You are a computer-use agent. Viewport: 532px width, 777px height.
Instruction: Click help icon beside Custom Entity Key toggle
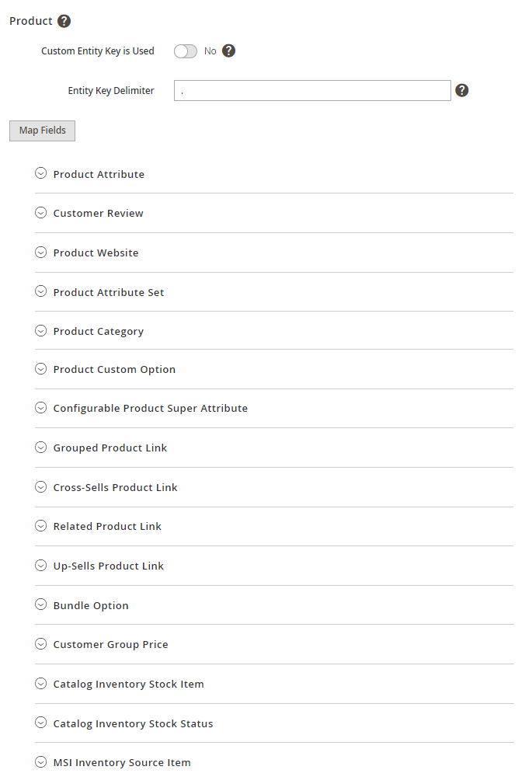(228, 51)
